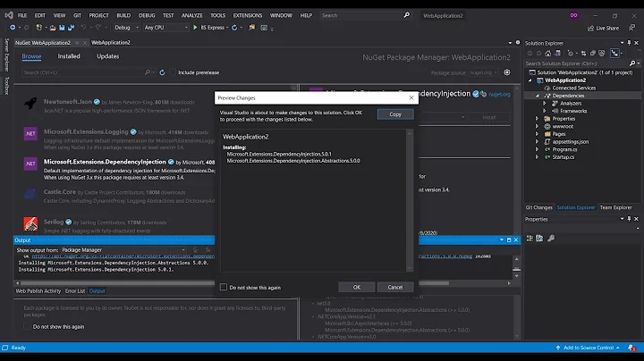Click the Visual Studio logo icon

[x=9, y=15]
